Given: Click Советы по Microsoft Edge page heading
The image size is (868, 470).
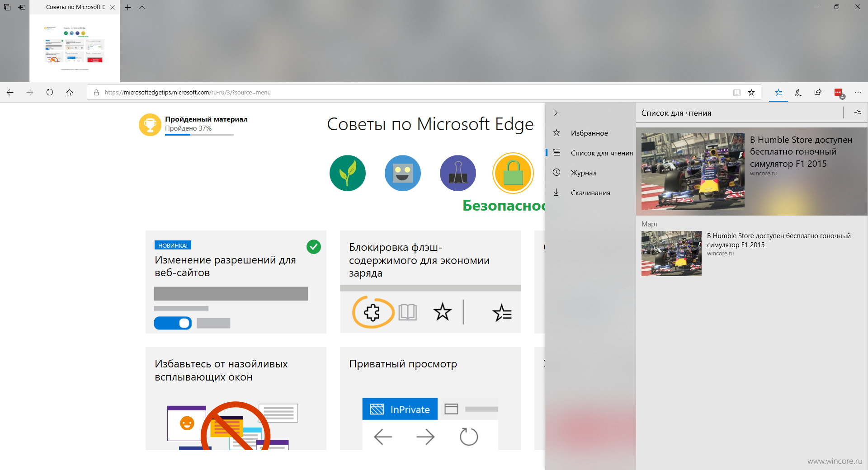Looking at the screenshot, I should point(430,124).
